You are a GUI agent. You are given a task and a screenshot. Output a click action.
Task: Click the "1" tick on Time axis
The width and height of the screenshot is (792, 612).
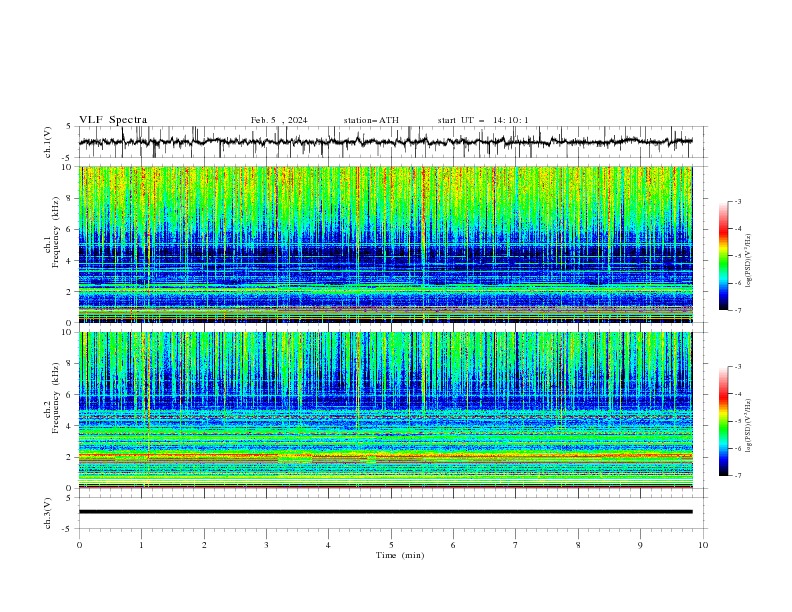tap(142, 545)
